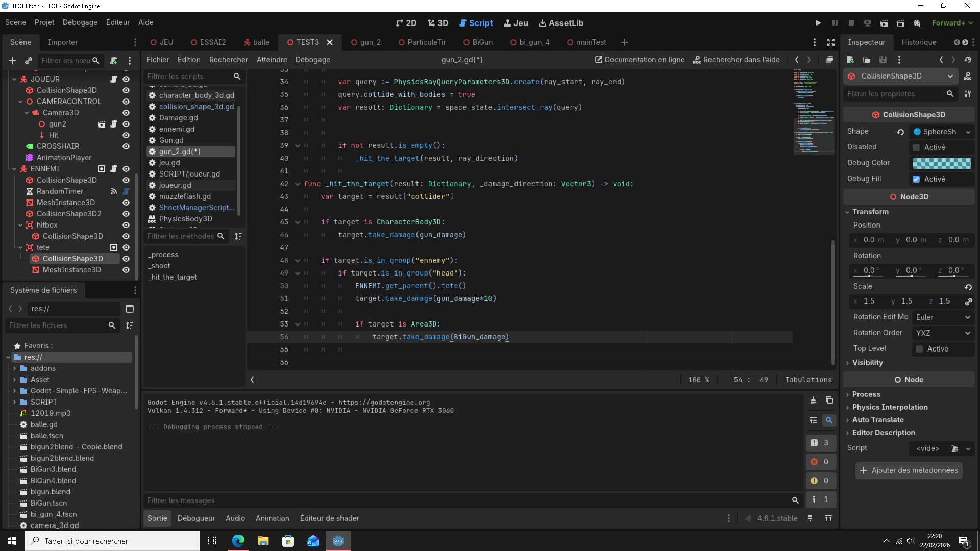
Task: Hide the CROSSHAIR node
Action: tap(126, 146)
